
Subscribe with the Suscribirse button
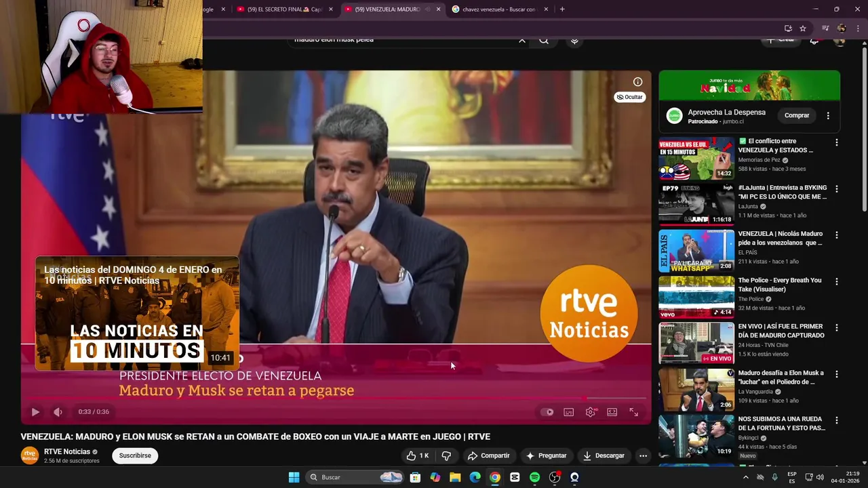[135, 455]
